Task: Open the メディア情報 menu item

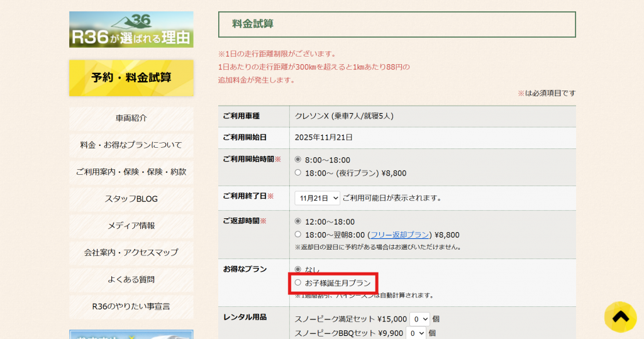Action: pos(131,226)
